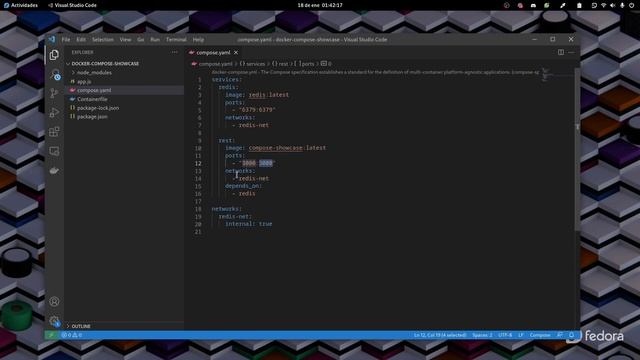Open the Go menu
Viewport: 640px width, 360px height.
tap(141, 40)
